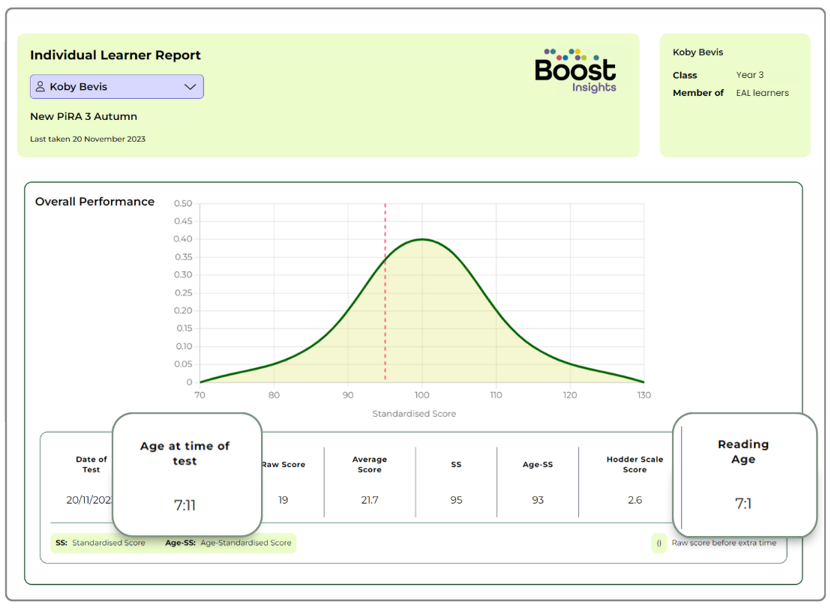Click the learner profile icon beside Koby Bevis
Image resolution: width=830 pixels, height=608 pixels.
pyautogui.click(x=40, y=87)
